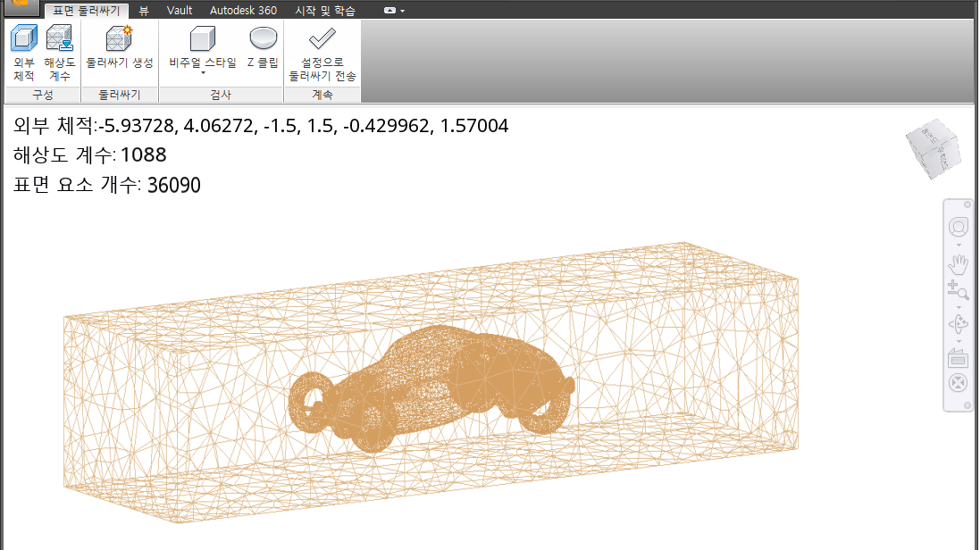Click the 해상도 계수: 1088 text
980x550 pixels.
point(89,155)
